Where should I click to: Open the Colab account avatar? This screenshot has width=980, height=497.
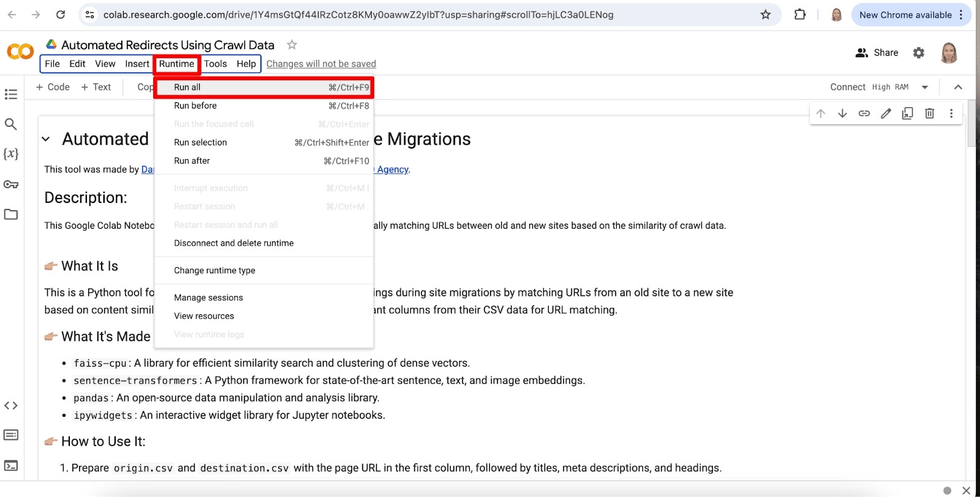point(949,53)
